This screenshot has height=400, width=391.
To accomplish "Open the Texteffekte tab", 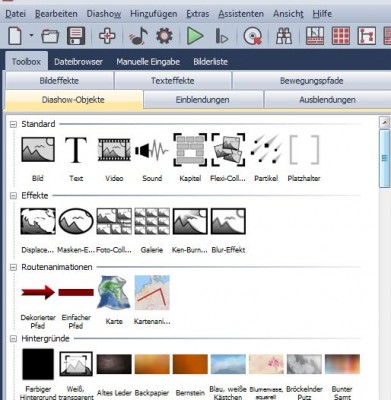I will (173, 81).
